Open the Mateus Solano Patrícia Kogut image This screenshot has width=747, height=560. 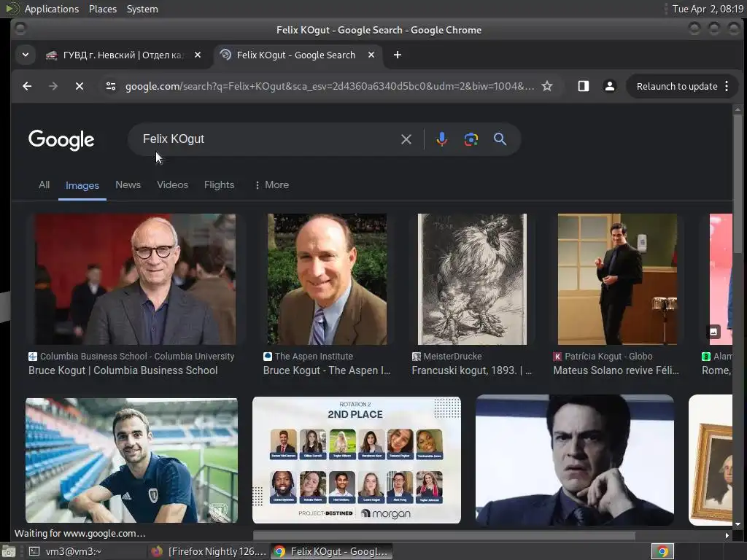tap(617, 279)
